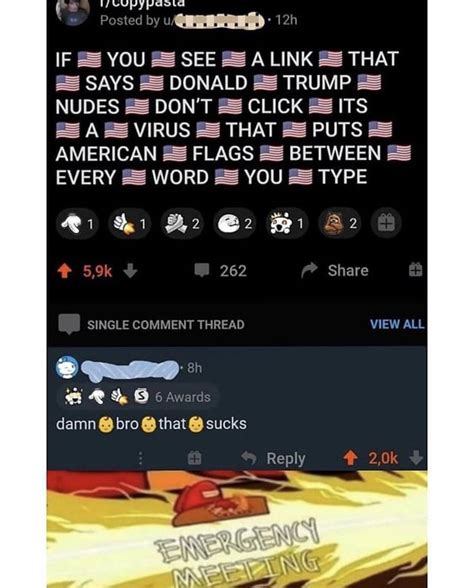Select the thumbs-up award with count 1

(x=130, y=224)
